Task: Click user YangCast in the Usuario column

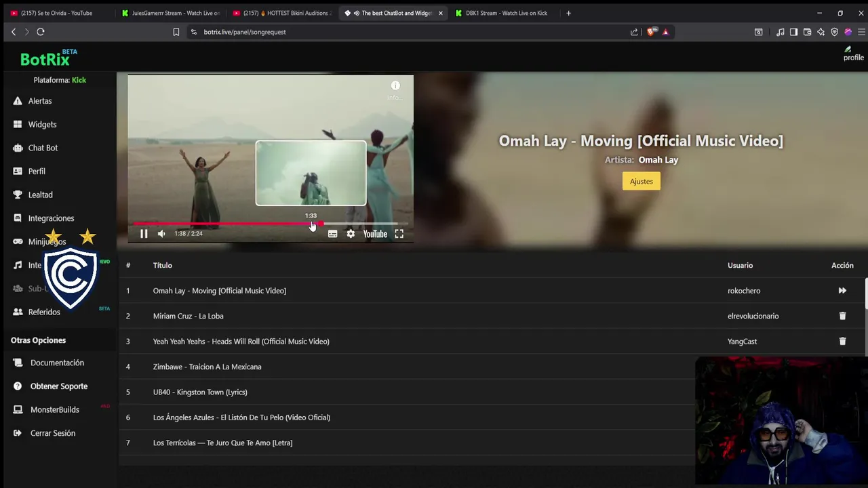Action: coord(742,342)
